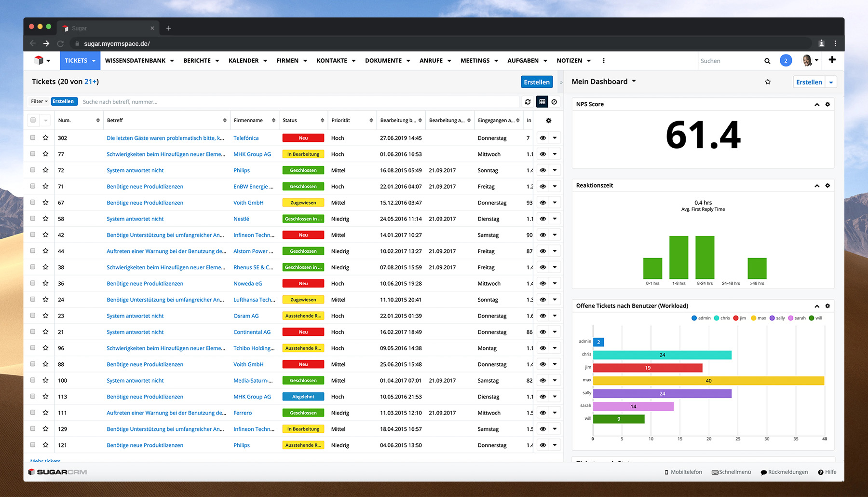Switch to the table list view icon

coord(542,102)
